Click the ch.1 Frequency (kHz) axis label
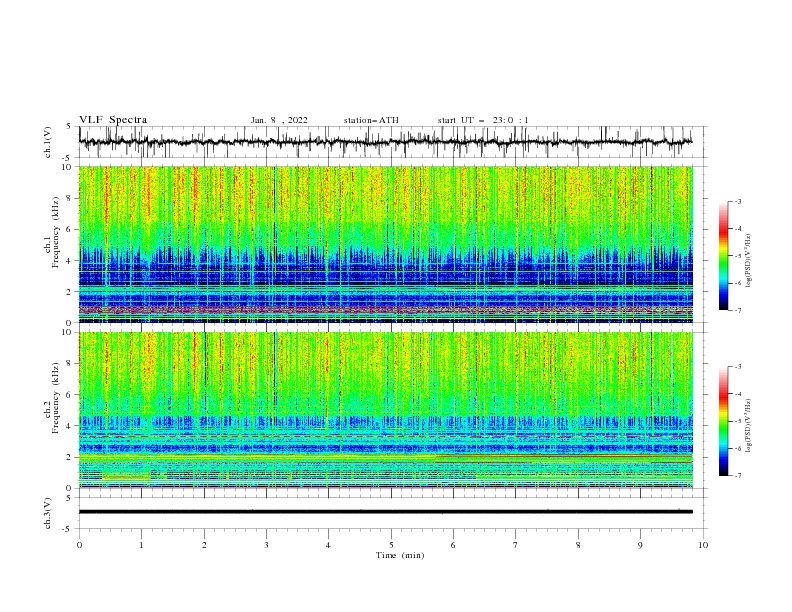Image resolution: width=792 pixels, height=612 pixels. [x=52, y=230]
